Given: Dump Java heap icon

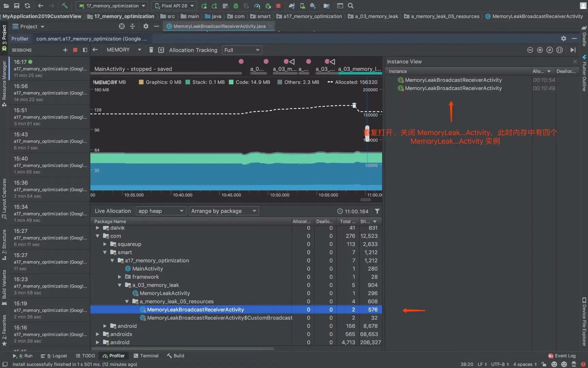Looking at the screenshot, I should (x=161, y=50).
